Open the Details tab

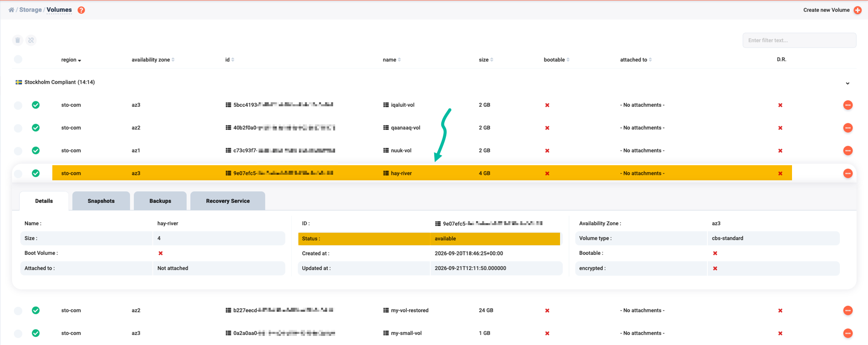pos(44,201)
